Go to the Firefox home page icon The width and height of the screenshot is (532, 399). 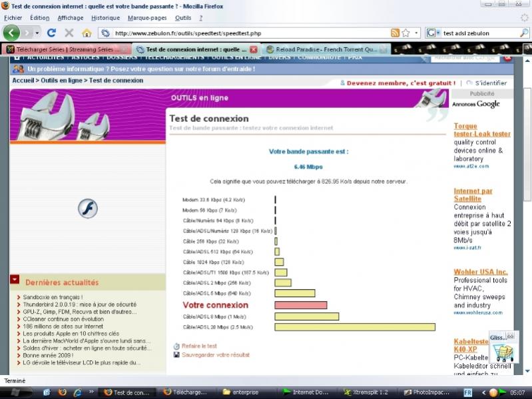tap(87, 33)
